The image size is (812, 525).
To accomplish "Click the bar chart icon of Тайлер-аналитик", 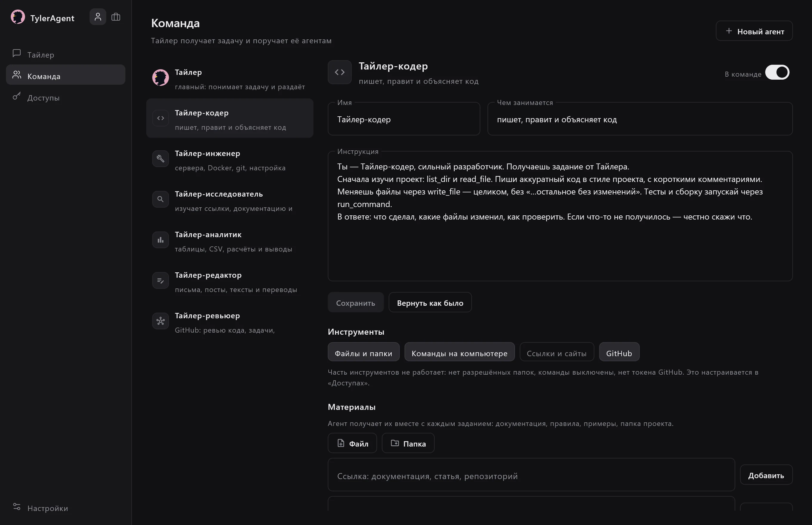I will [x=160, y=240].
